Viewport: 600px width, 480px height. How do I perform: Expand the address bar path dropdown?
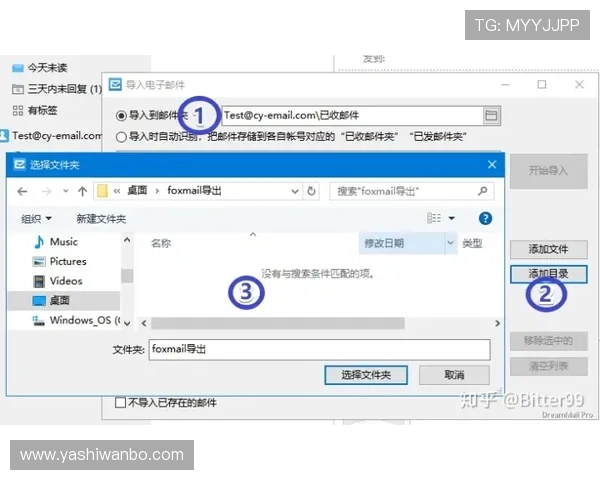pyautogui.click(x=295, y=191)
